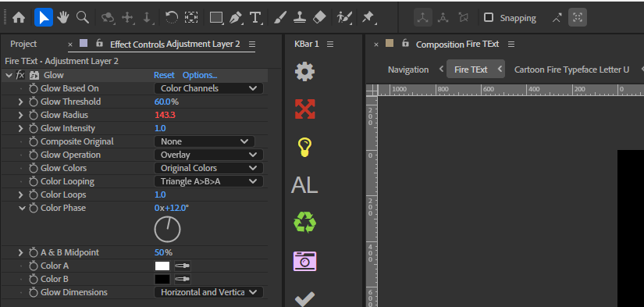Click the yellow light bulb KBar button
Image resolution: width=644 pixels, height=307 pixels.
click(x=304, y=147)
